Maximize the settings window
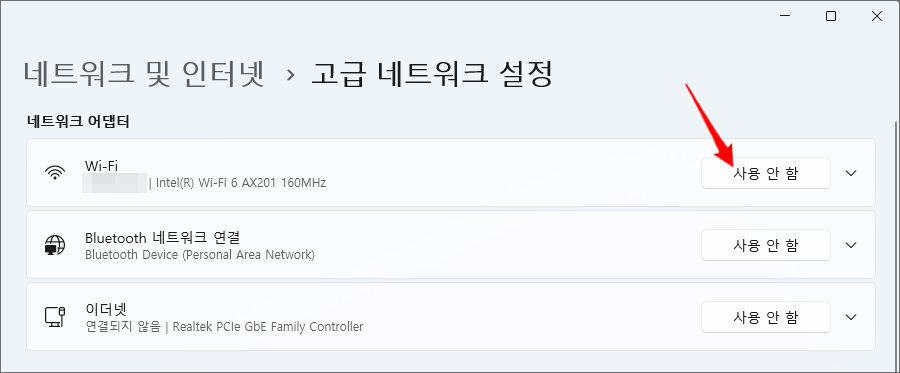900x373 pixels. tap(831, 16)
